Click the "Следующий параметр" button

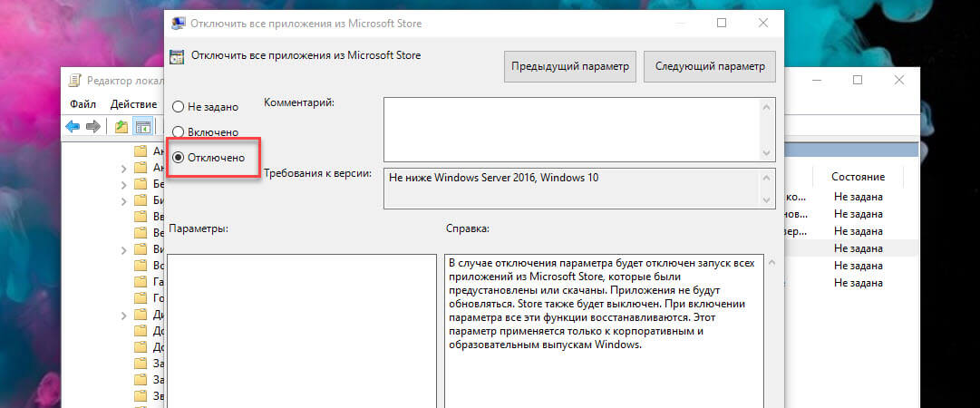709,66
